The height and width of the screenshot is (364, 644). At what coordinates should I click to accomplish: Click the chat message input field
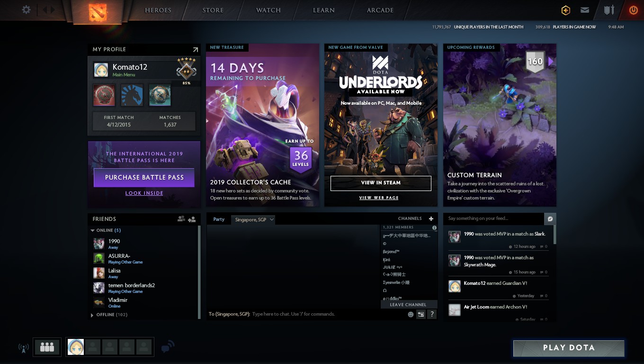tap(328, 314)
